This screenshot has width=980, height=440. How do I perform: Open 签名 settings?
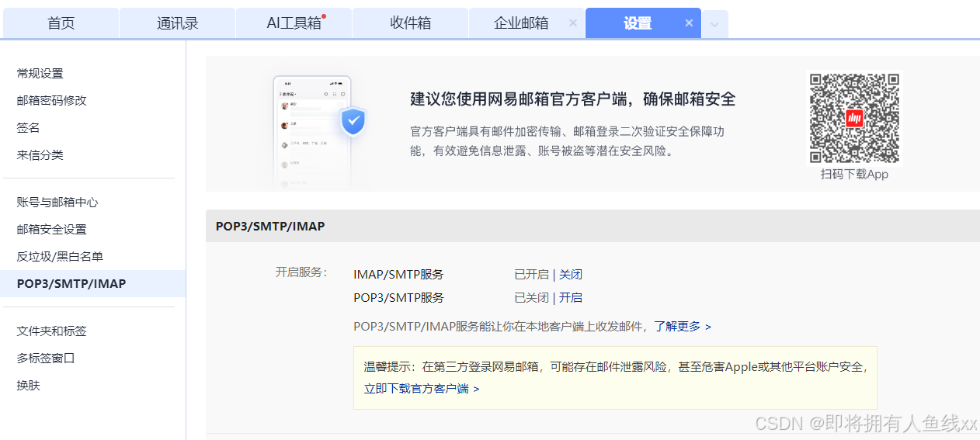(28, 128)
